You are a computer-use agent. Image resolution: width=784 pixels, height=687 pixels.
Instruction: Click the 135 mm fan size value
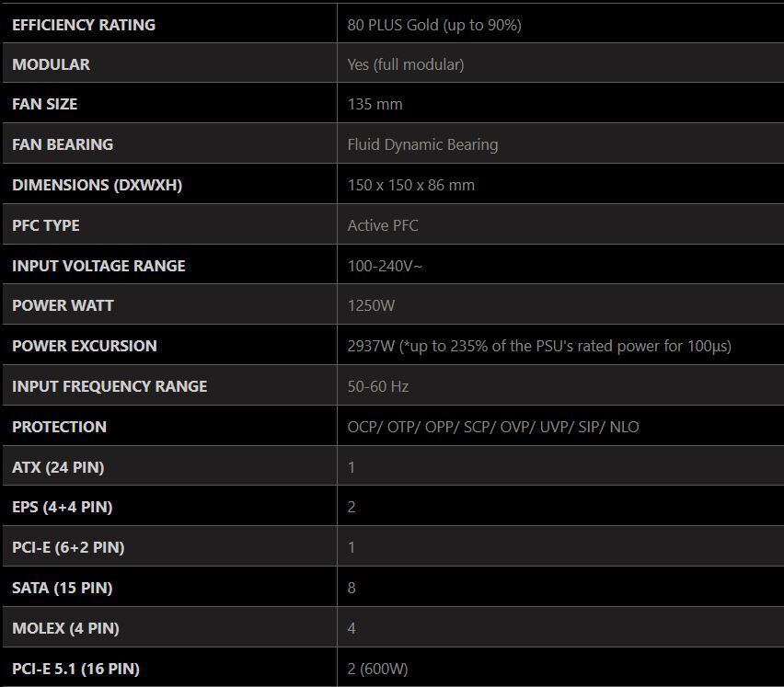[375, 104]
